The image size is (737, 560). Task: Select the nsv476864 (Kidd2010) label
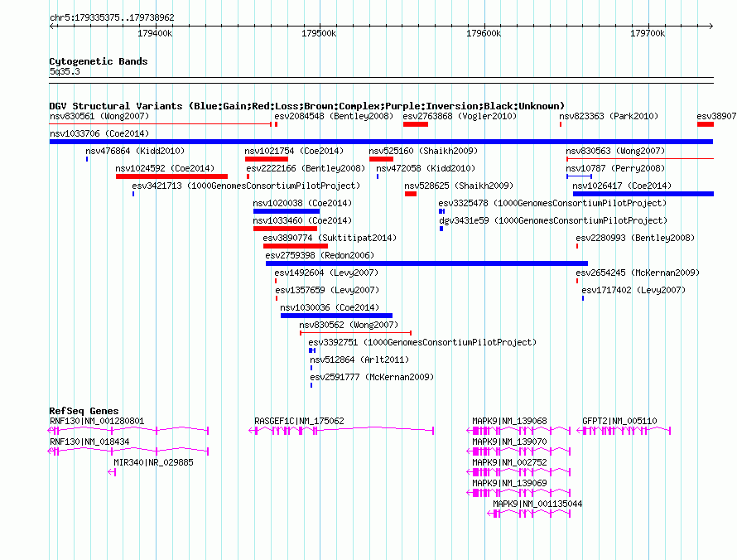[x=135, y=151]
